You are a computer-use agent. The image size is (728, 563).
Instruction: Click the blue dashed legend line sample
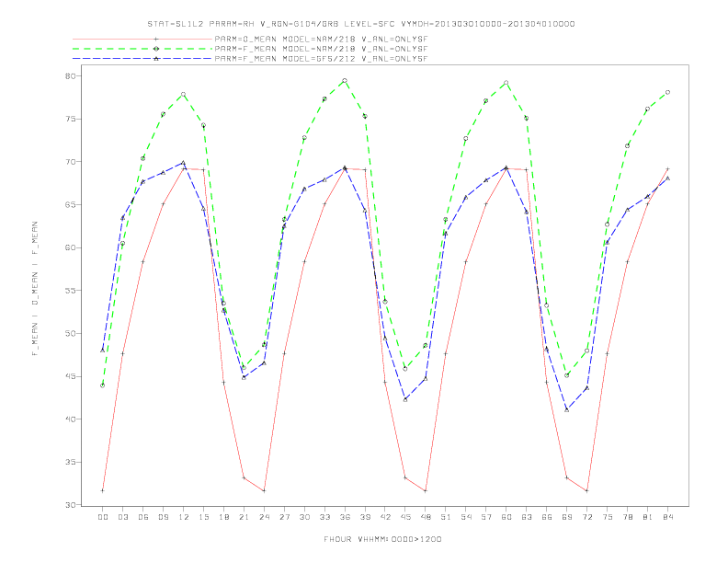click(x=142, y=59)
